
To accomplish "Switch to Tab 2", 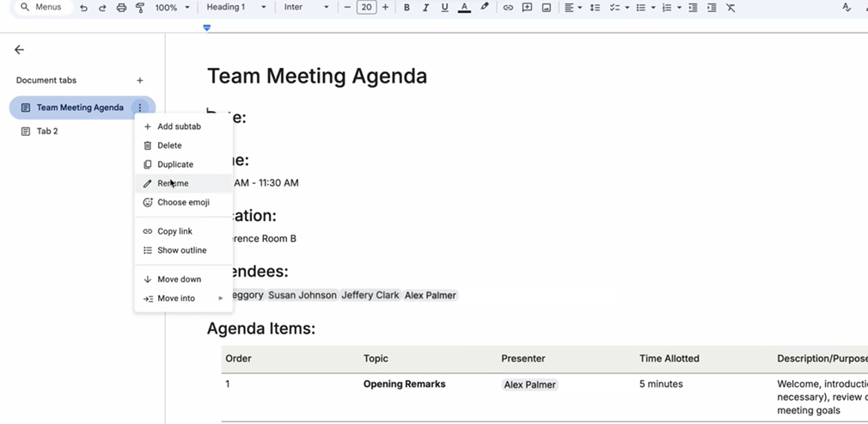I will pyautogui.click(x=47, y=132).
